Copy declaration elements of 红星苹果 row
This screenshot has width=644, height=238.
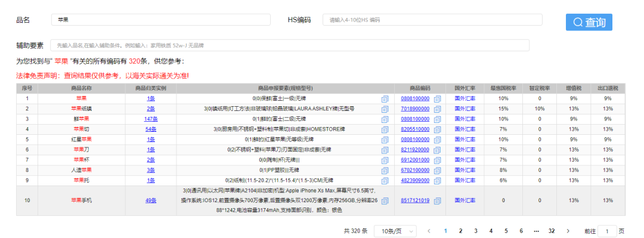pos(385,140)
